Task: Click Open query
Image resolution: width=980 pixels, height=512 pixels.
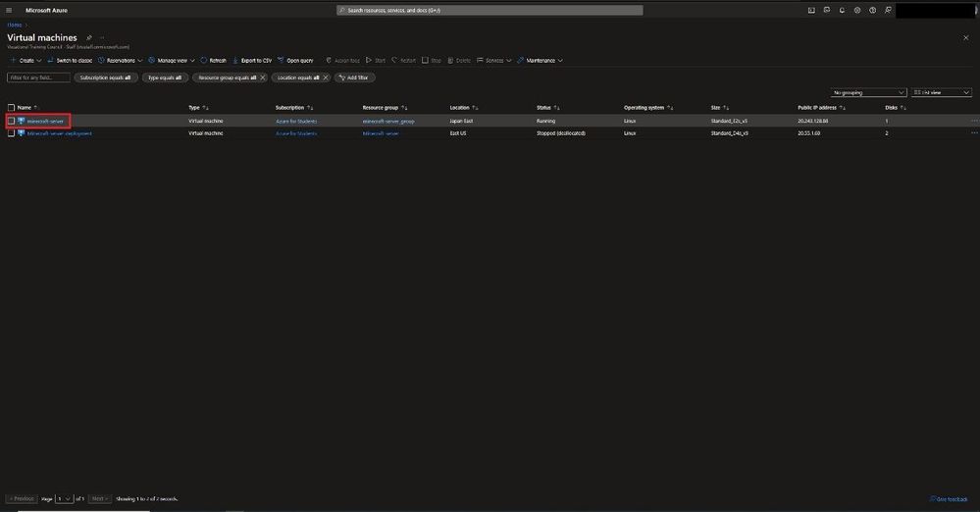Action: tap(295, 61)
